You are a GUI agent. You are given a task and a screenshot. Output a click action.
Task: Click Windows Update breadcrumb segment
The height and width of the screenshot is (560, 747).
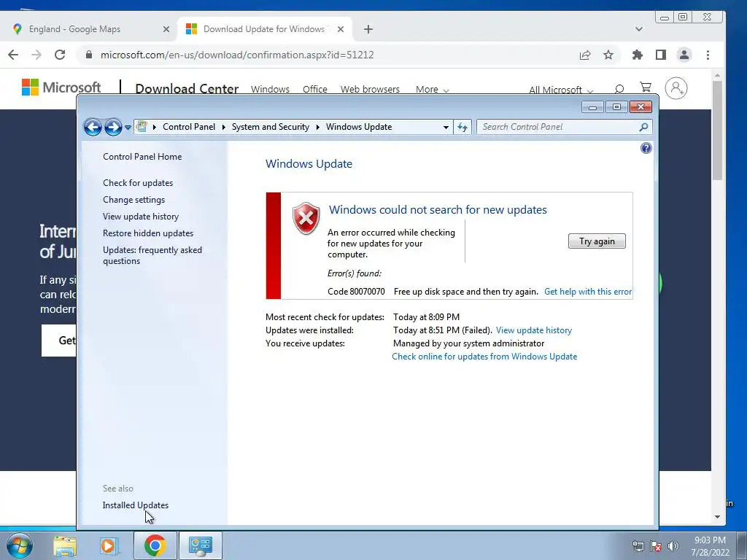[x=359, y=127]
